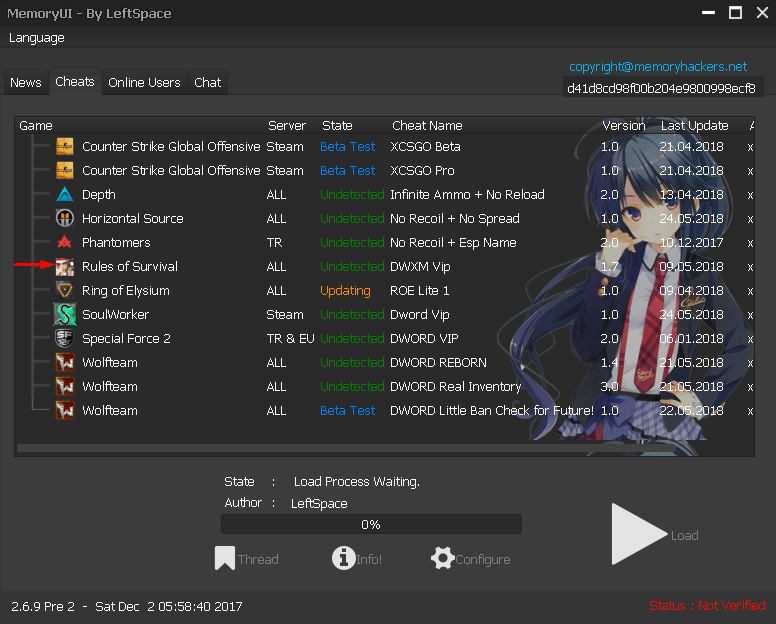This screenshot has height=624, width=776.
Task: Sort by the Game column header
Action: click(36, 126)
